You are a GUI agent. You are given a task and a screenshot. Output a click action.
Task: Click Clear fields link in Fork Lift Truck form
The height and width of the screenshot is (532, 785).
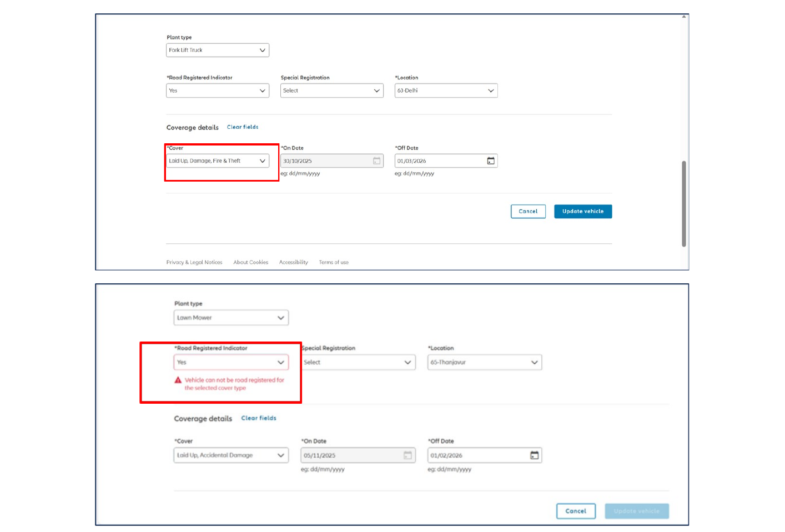(243, 127)
